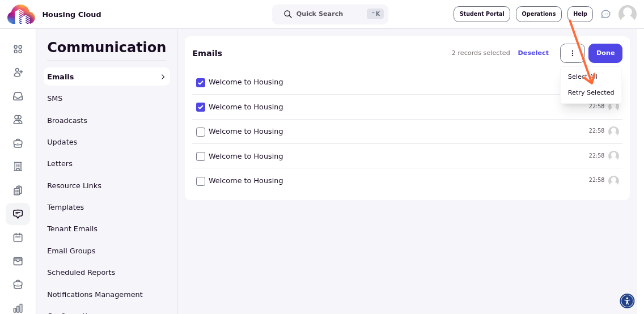Uncheck the first Welcome to Housing checkbox

pos(201,83)
